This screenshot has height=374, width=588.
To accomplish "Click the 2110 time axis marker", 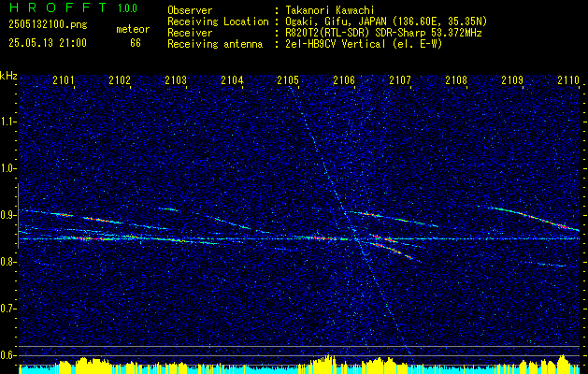I will coord(568,79).
